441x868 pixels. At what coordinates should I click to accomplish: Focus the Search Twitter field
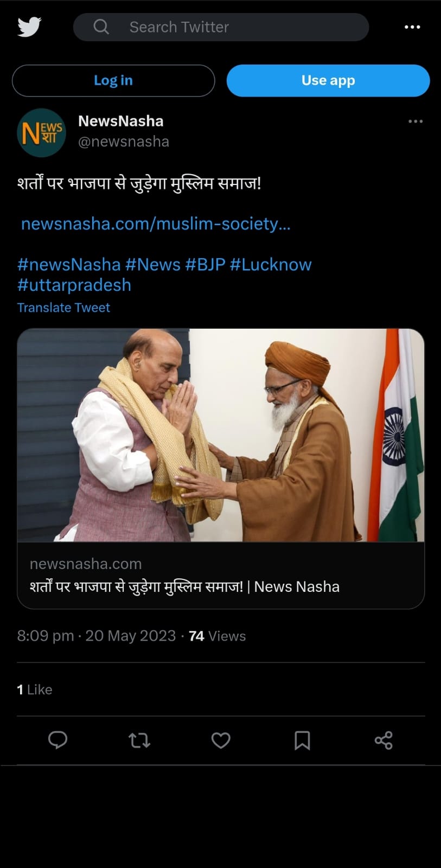pos(221,27)
